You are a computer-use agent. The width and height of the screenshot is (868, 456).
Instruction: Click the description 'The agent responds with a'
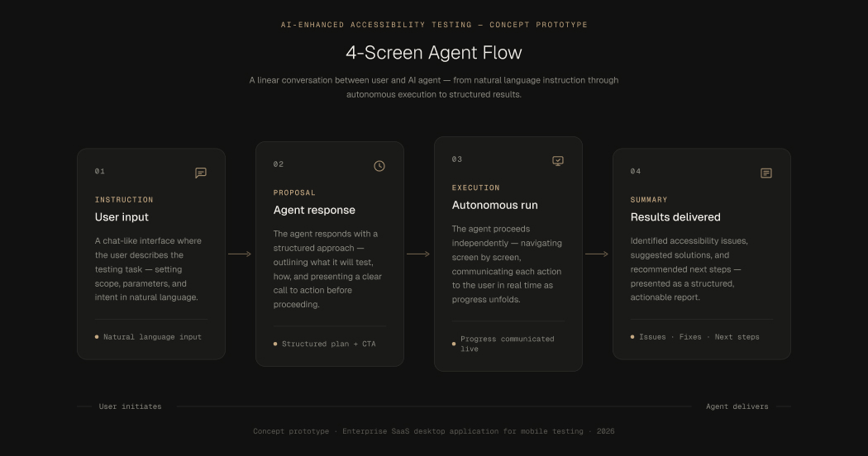pos(327,269)
